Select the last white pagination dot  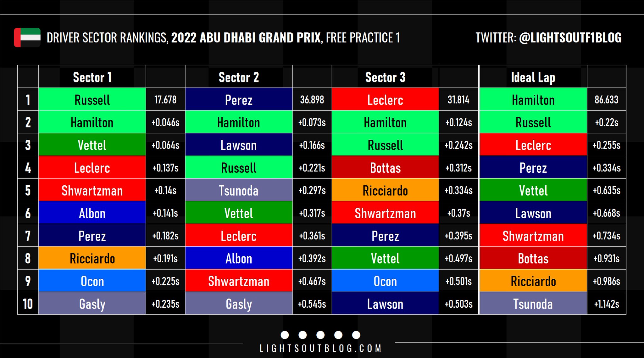[356, 335]
